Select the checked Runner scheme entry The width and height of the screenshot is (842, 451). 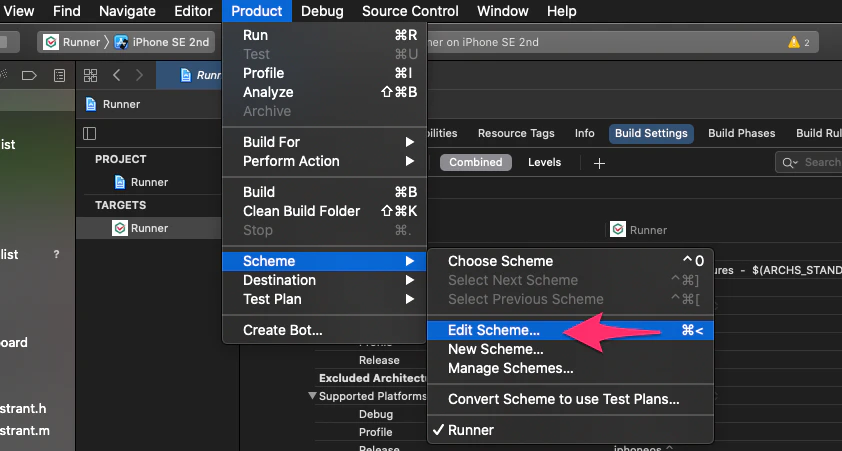(570, 430)
